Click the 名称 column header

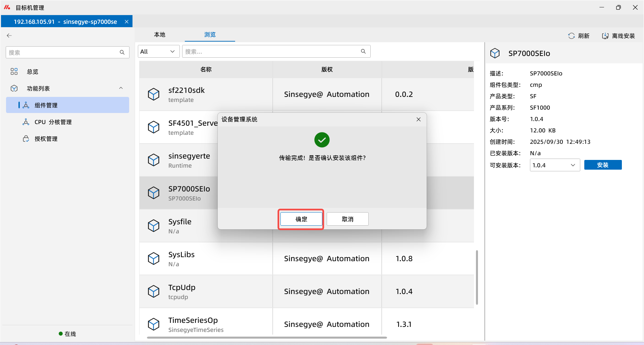[206, 69]
